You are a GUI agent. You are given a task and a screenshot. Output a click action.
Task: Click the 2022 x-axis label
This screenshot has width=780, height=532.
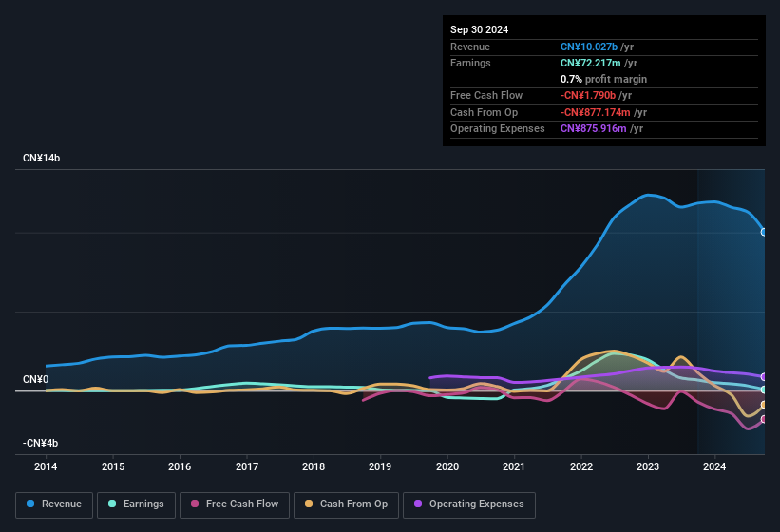tap(581, 466)
